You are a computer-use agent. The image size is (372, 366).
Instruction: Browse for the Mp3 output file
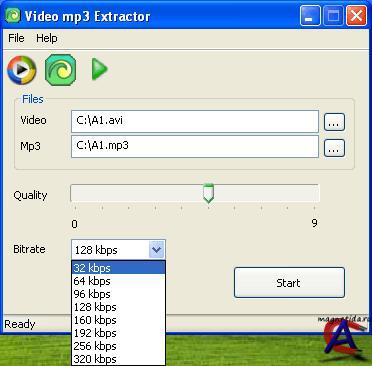[x=334, y=148]
